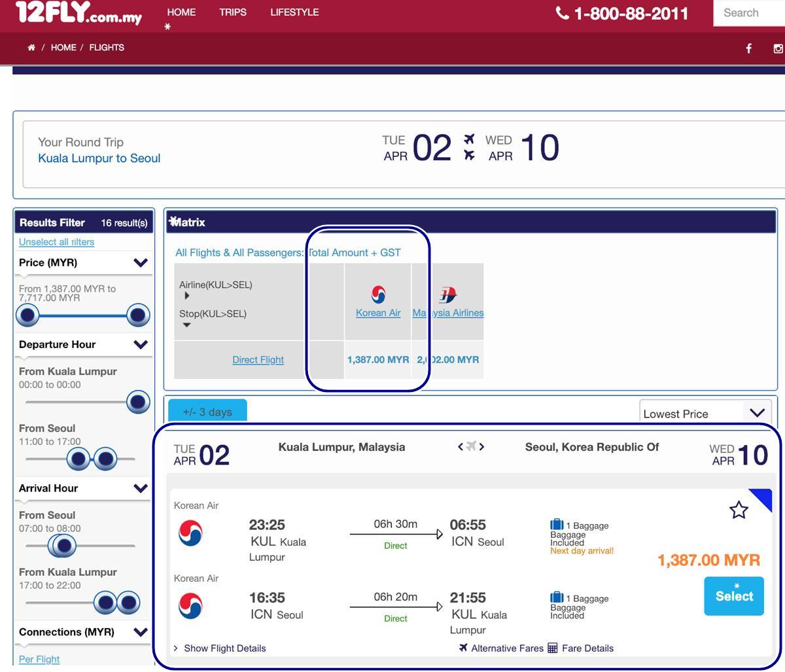Collapse the Connections (MYR) filter section
The height and width of the screenshot is (672, 785).
(141, 632)
